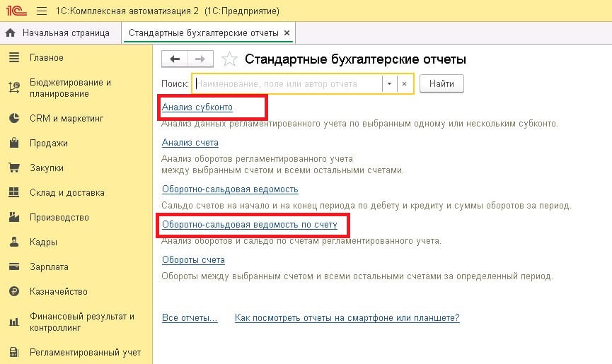Viewport: 612px width, 364px height.
Task: Go back using the left arrow button
Action: click(x=175, y=59)
